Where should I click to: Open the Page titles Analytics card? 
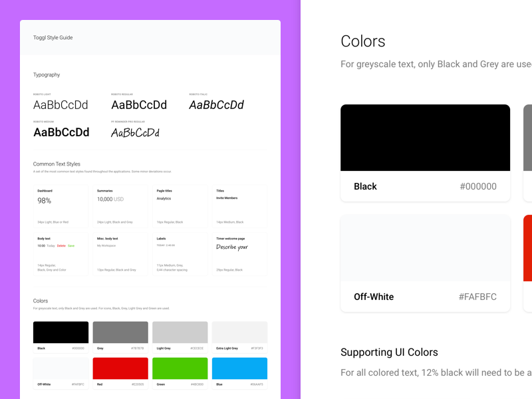coord(180,206)
